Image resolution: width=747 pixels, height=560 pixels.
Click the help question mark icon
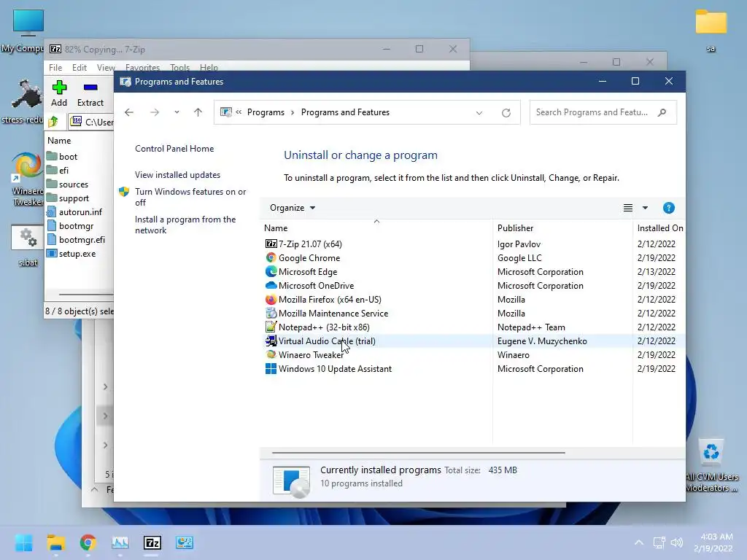coord(668,208)
